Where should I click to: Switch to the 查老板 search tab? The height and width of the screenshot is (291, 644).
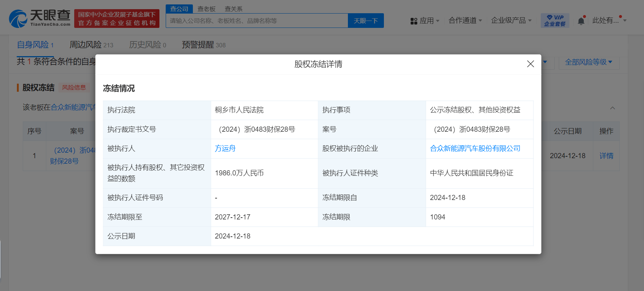206,9
